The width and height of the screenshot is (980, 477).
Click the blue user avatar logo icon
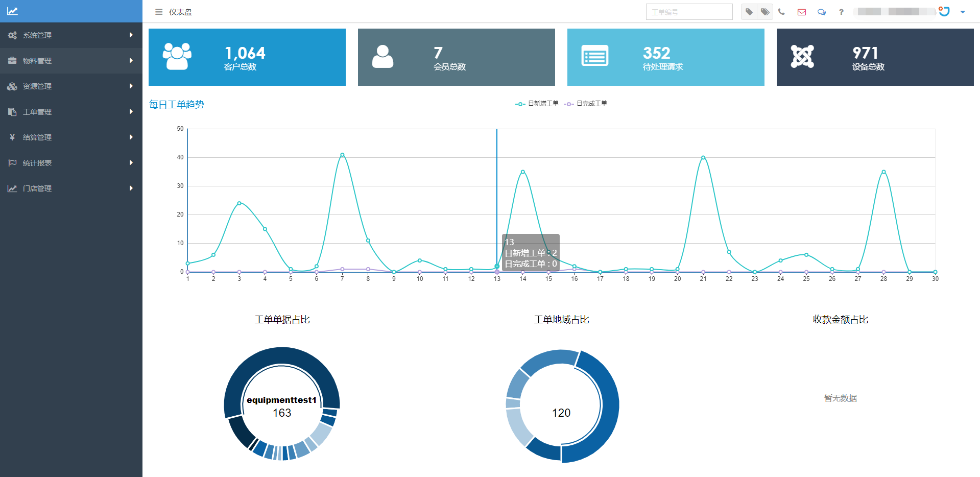click(944, 11)
